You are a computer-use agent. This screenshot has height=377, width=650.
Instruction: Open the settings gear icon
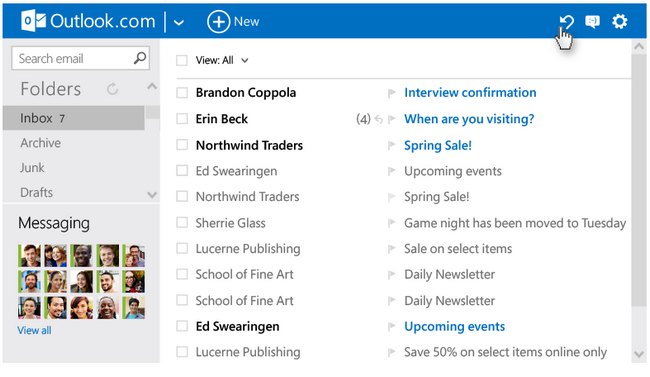click(620, 21)
